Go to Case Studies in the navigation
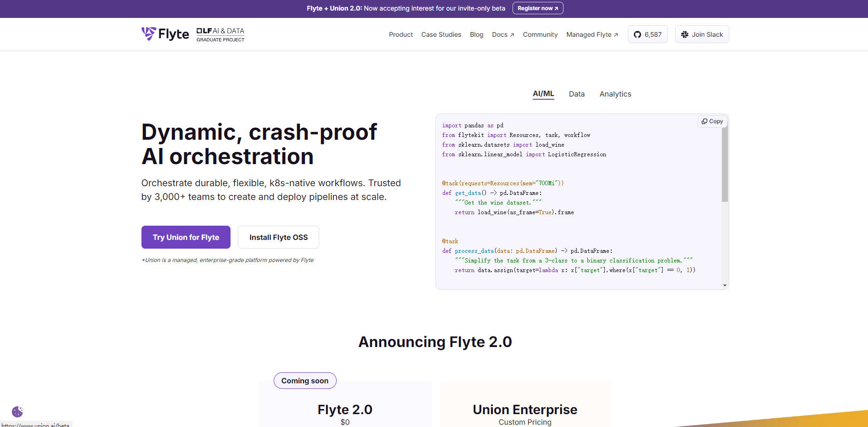Image resolution: width=868 pixels, height=427 pixels. click(x=441, y=34)
